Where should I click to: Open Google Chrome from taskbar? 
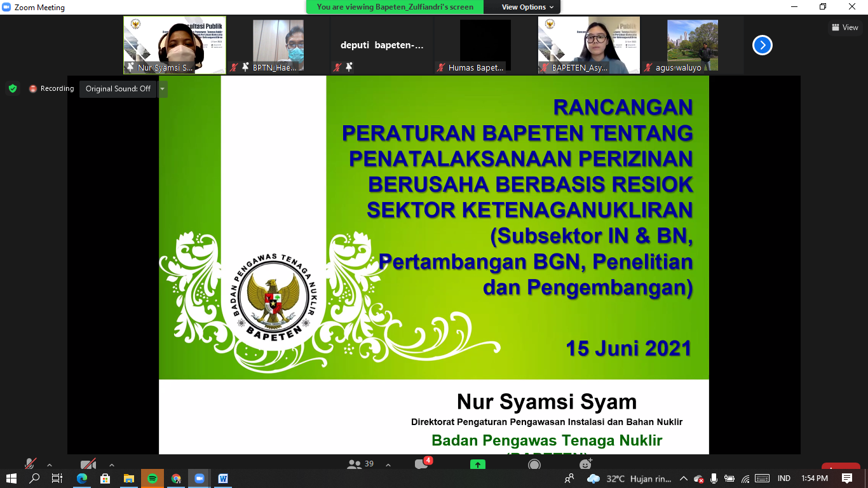click(176, 478)
